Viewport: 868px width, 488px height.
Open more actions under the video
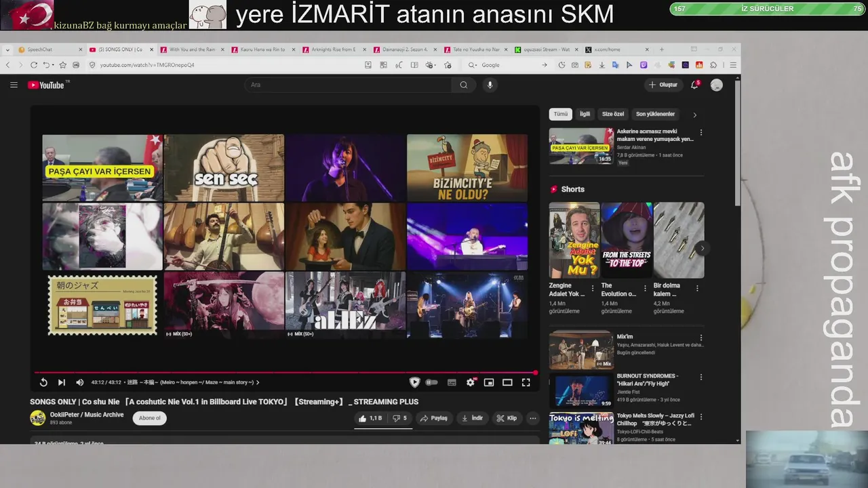click(532, 418)
